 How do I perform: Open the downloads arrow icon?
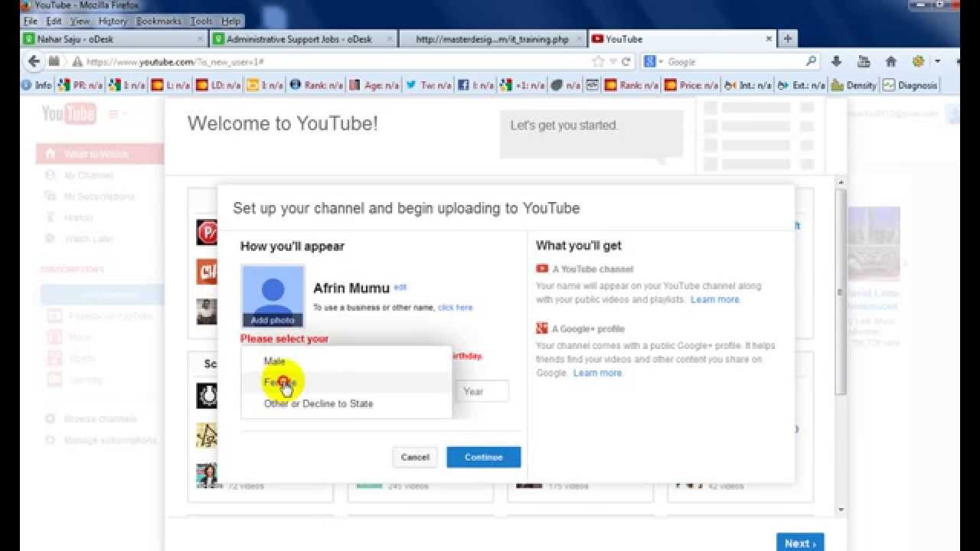click(x=836, y=61)
